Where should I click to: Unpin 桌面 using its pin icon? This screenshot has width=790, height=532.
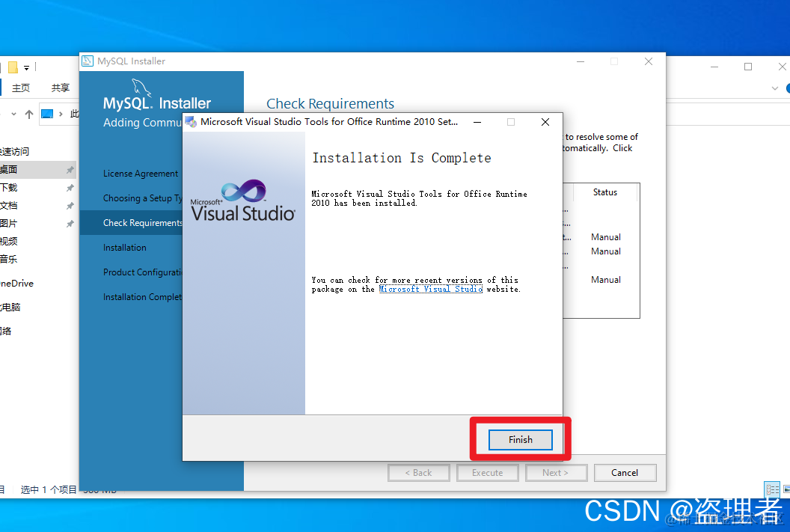click(70, 170)
